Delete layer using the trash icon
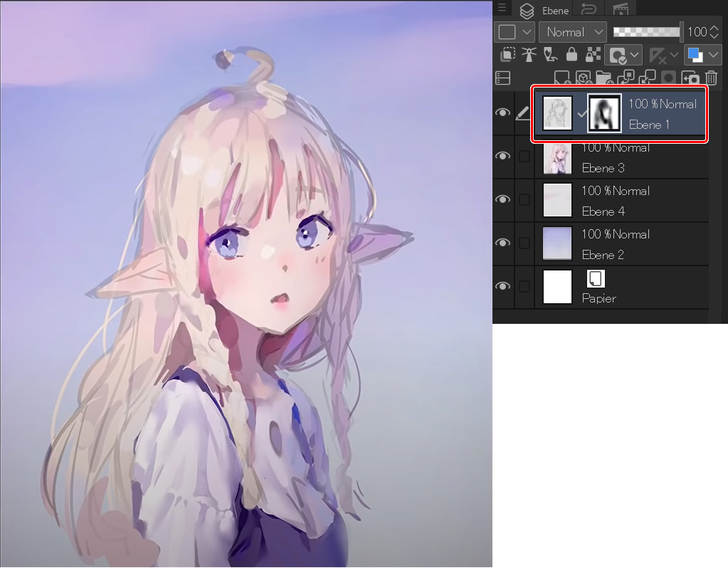 [711, 78]
